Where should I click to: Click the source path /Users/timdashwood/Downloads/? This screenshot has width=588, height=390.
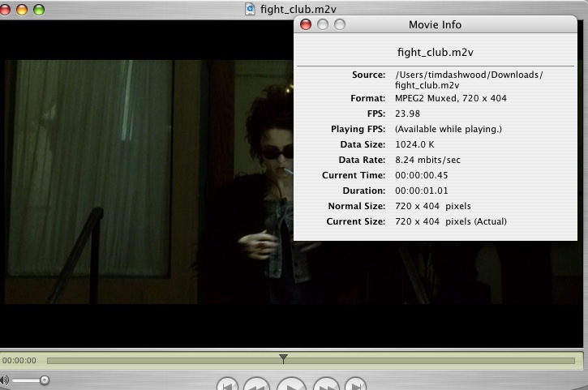click(x=469, y=75)
